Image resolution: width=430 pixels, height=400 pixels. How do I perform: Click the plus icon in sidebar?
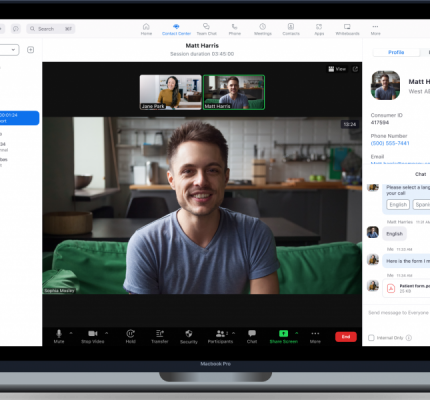coord(30,50)
